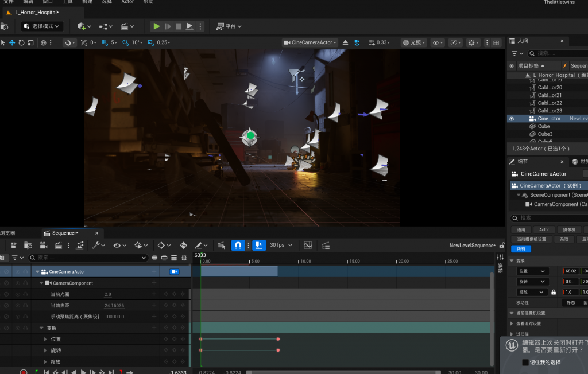Click the Sequencer render movie clapper icon

coord(58,246)
